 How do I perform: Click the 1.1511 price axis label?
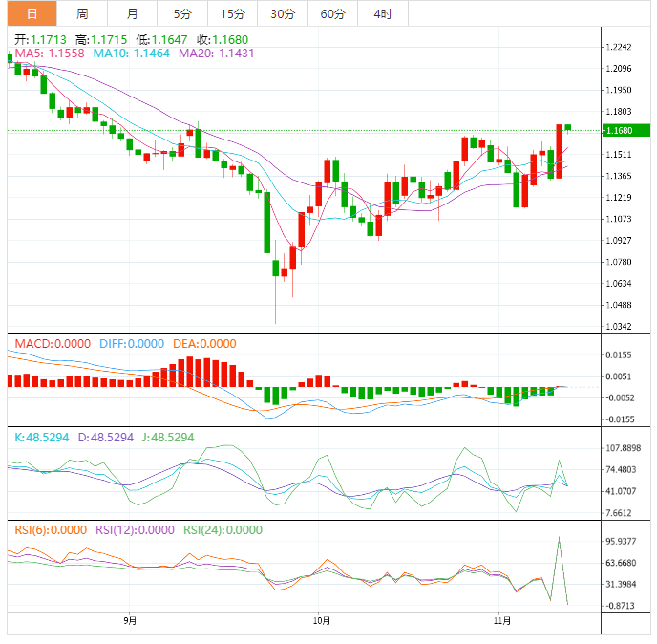tap(619, 154)
